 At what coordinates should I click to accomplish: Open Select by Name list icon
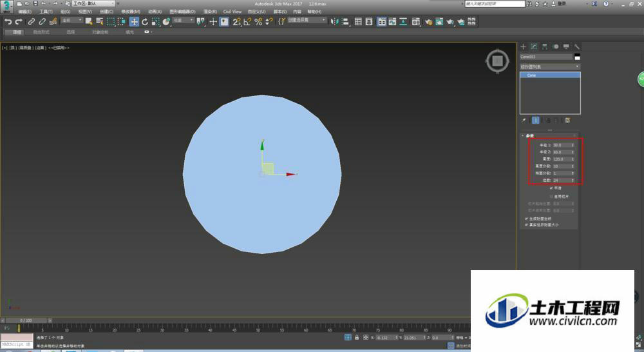tap(99, 22)
